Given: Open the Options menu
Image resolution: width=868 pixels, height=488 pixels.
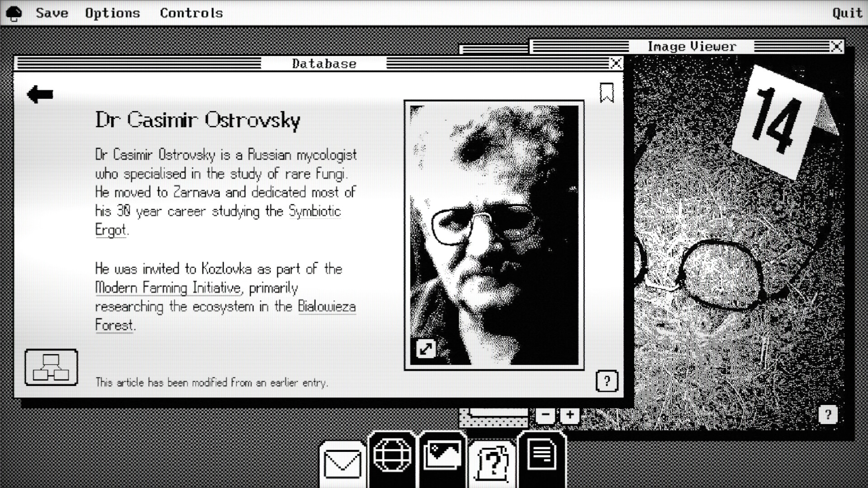Looking at the screenshot, I should coord(113,13).
